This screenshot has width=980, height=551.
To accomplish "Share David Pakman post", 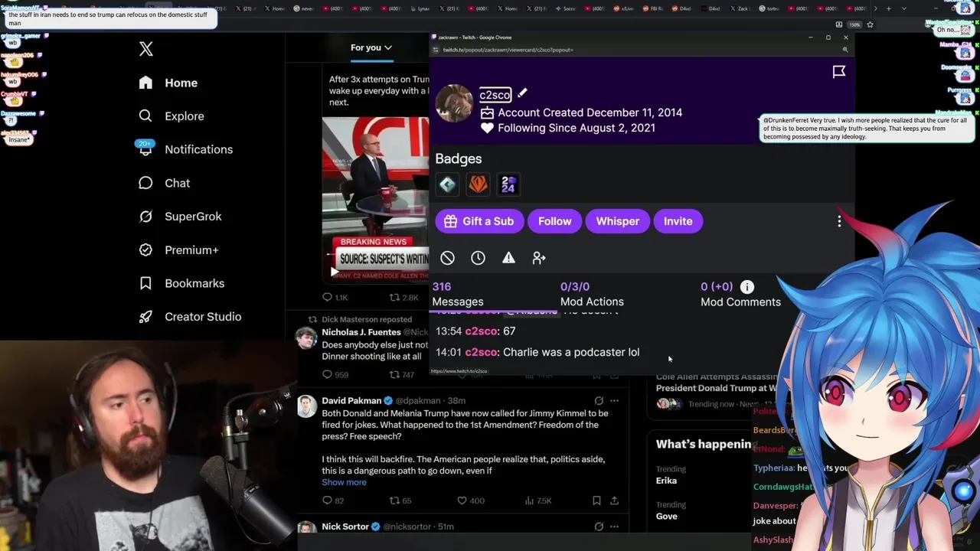I will pyautogui.click(x=614, y=500).
